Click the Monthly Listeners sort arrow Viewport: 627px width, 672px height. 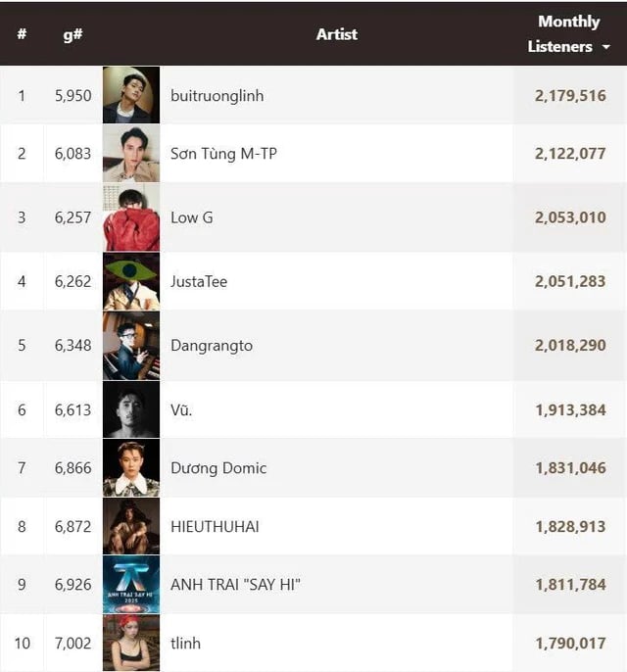coord(606,47)
